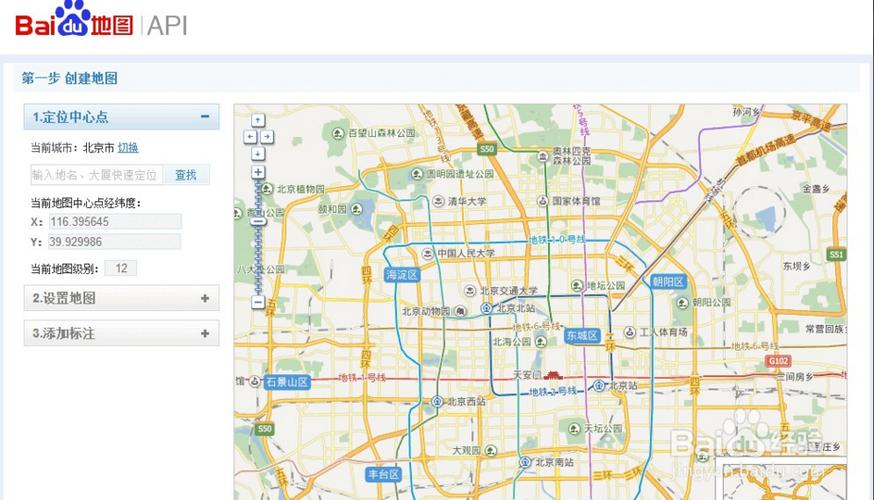
Task: Click the 第一步 创建地图 heading
Action: point(70,79)
